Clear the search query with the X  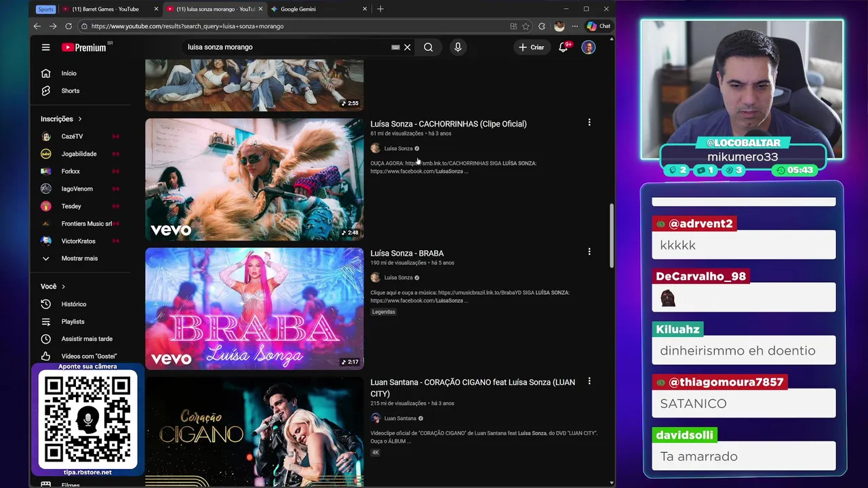click(408, 47)
